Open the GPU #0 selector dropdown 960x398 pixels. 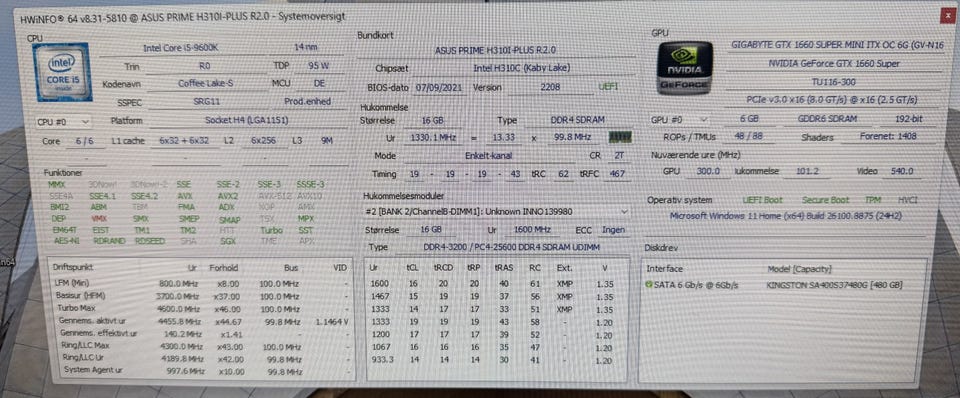point(681,119)
